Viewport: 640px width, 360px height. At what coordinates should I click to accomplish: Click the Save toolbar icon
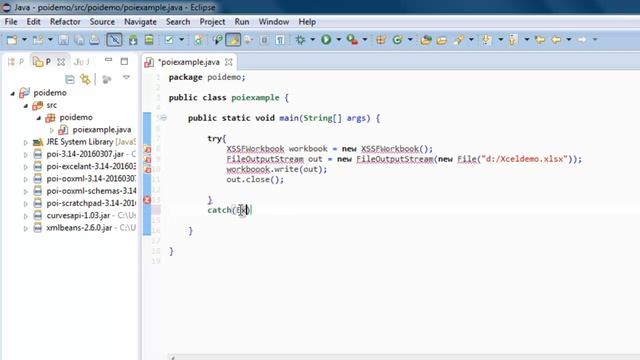click(63, 40)
